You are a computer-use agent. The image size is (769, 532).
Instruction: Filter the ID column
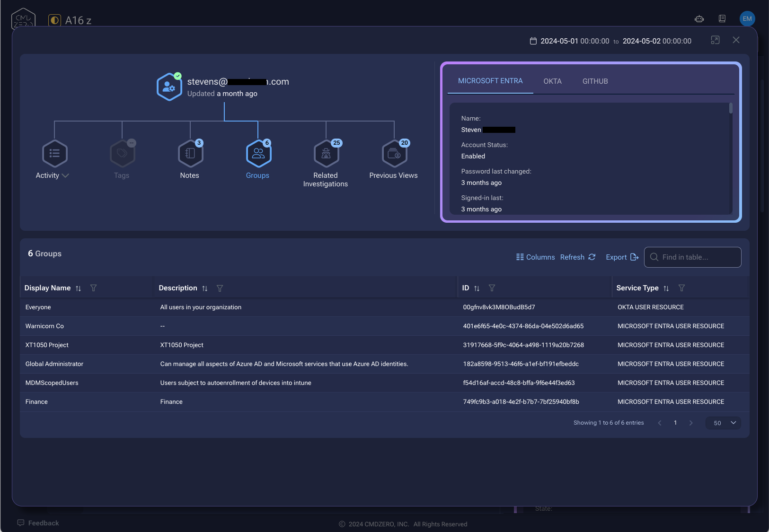(492, 288)
